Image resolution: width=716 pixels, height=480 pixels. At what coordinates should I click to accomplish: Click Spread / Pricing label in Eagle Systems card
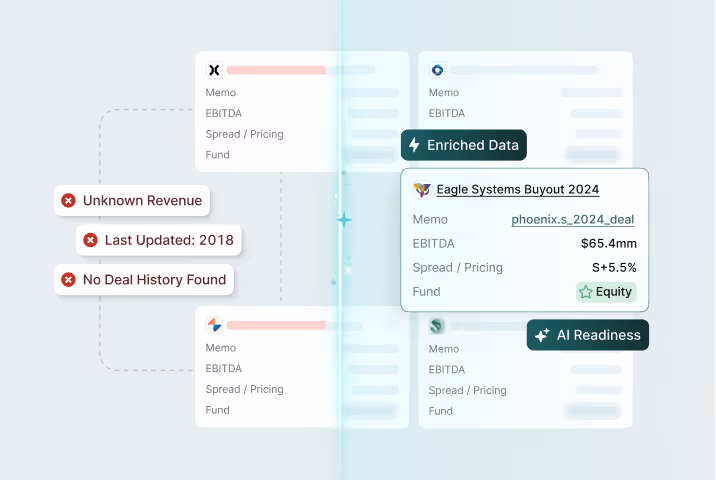pos(458,268)
